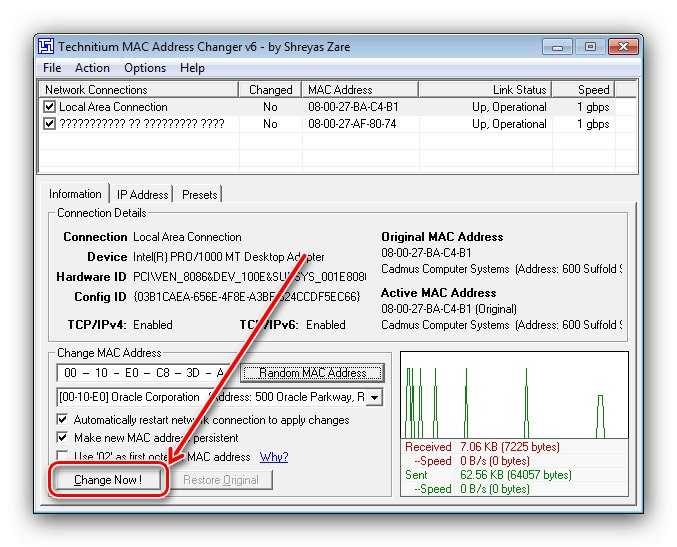
Task: Sort by Link Status column header
Action: coord(485,89)
